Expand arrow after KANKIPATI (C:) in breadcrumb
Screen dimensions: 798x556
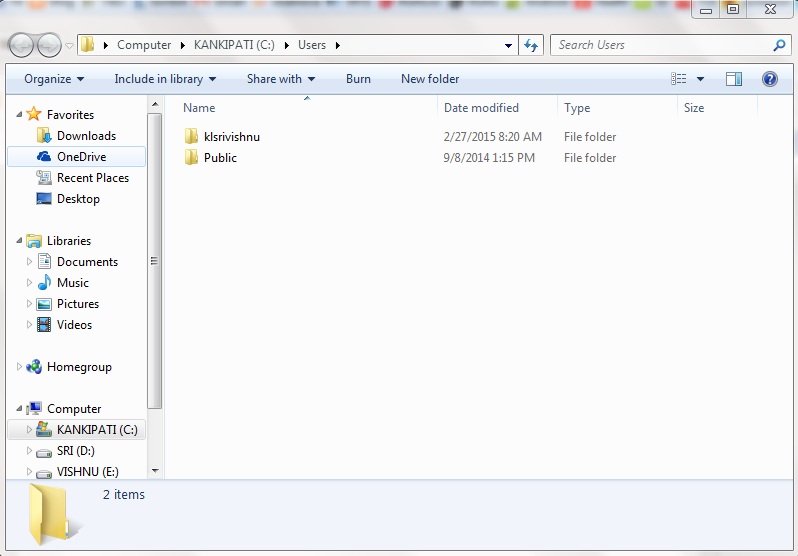[287, 45]
